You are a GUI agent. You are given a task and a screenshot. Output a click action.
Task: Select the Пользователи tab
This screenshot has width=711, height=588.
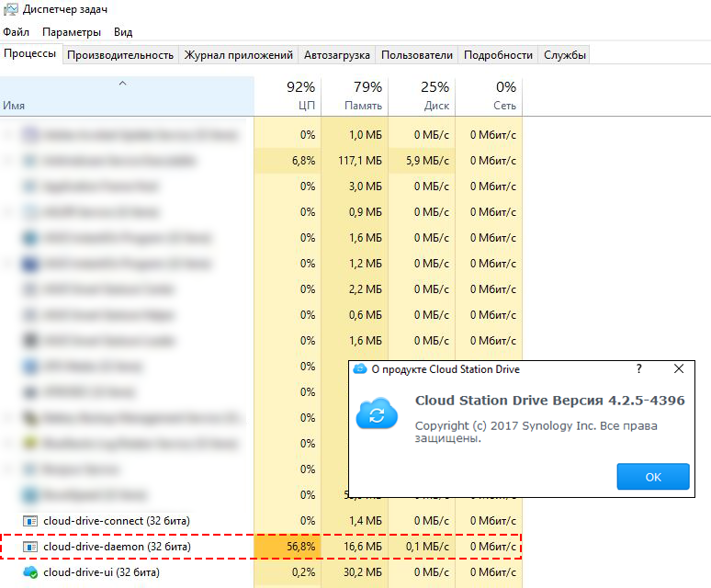point(417,55)
